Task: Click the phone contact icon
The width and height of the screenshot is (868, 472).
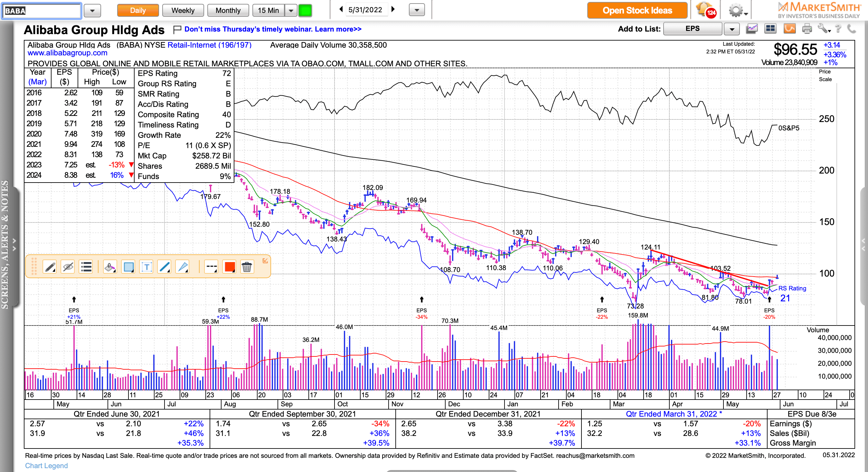Action: click(x=852, y=29)
